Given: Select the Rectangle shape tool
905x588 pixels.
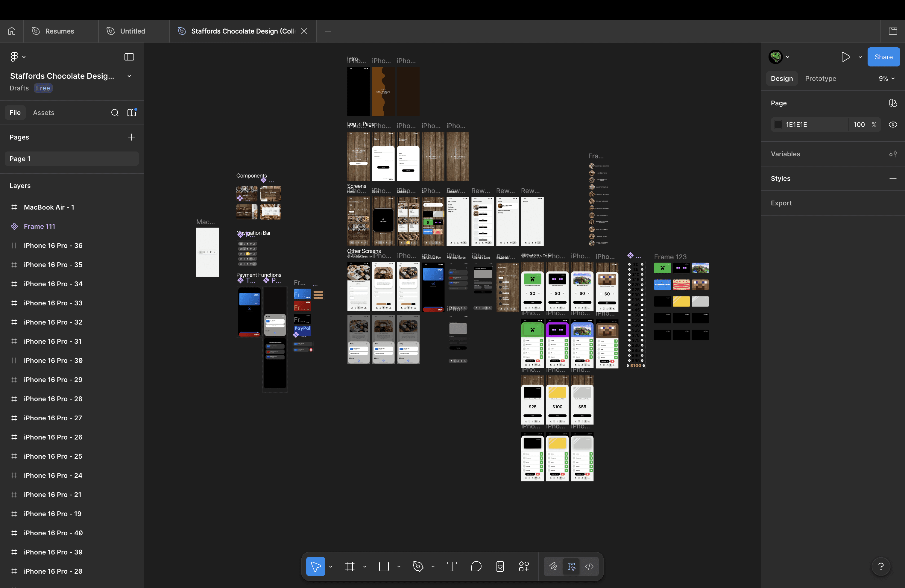Looking at the screenshot, I should tap(384, 567).
